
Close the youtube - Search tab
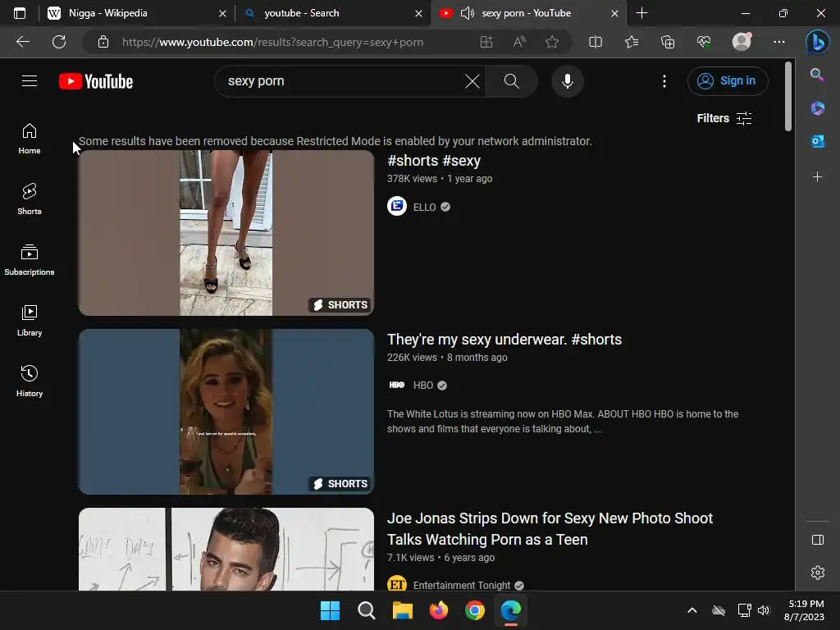(419, 13)
